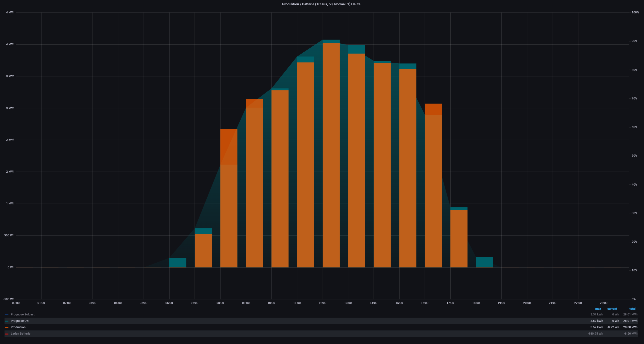Click the Produktion legend color line
Viewport: 644px width, 344px height.
click(7, 327)
